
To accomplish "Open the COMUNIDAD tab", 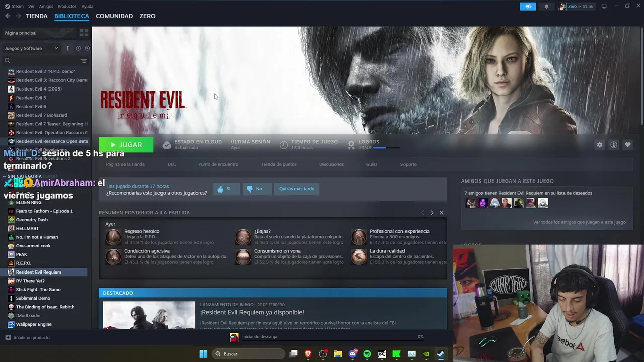I will pos(114,16).
